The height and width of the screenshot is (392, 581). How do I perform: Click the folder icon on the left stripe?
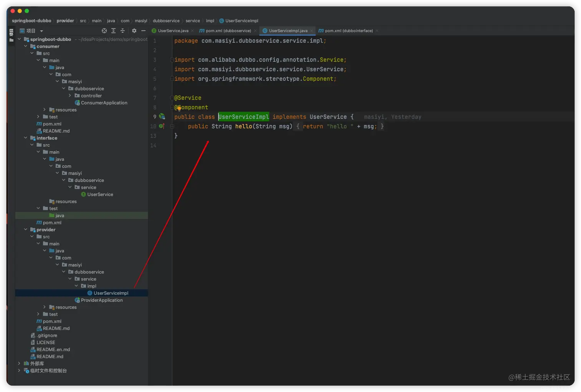[11, 40]
